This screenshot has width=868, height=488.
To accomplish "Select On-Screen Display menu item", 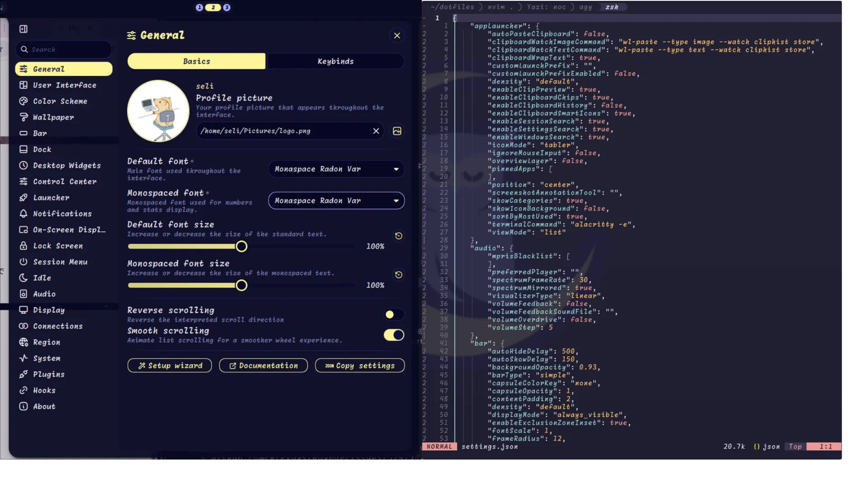I will coord(64,230).
